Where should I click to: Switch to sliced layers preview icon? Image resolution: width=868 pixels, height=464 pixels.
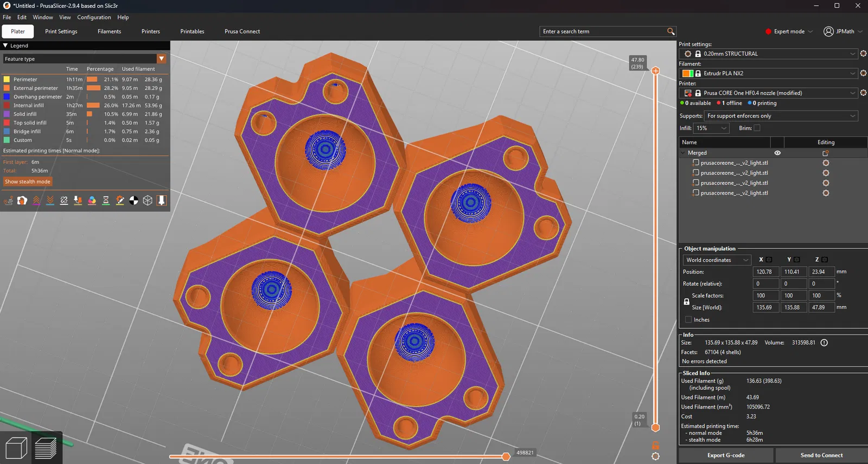pyautogui.click(x=46, y=448)
